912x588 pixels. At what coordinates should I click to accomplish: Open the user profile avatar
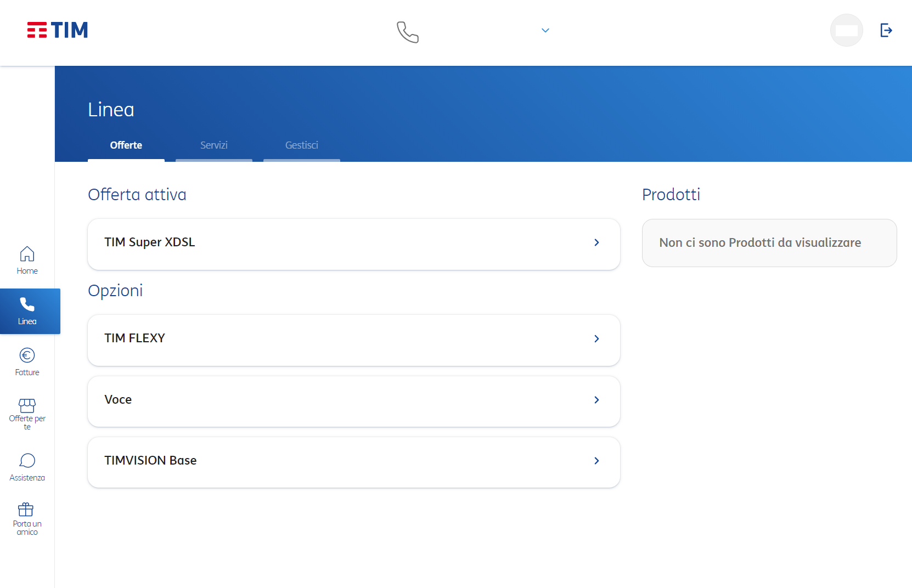click(x=847, y=30)
